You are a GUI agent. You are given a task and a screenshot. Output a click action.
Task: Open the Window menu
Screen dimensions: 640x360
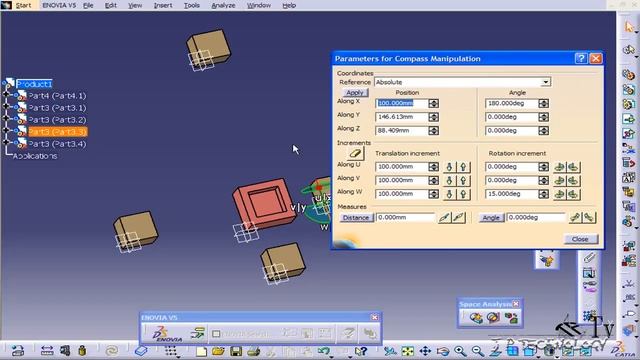[259, 5]
